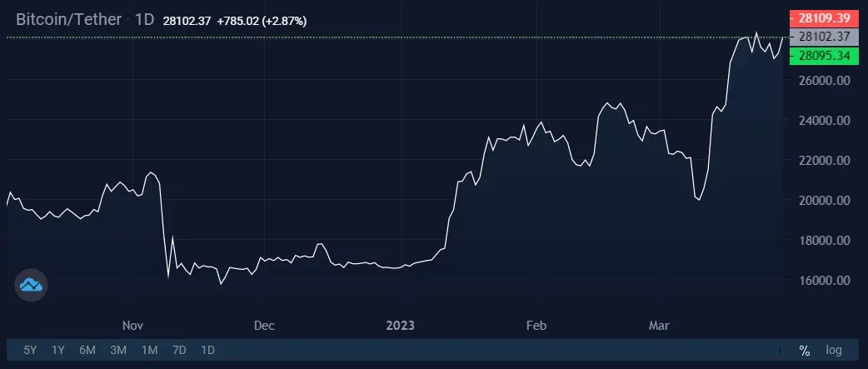868x369 pixels.
Task: Click the Mar label on time axis
Action: 659,326
